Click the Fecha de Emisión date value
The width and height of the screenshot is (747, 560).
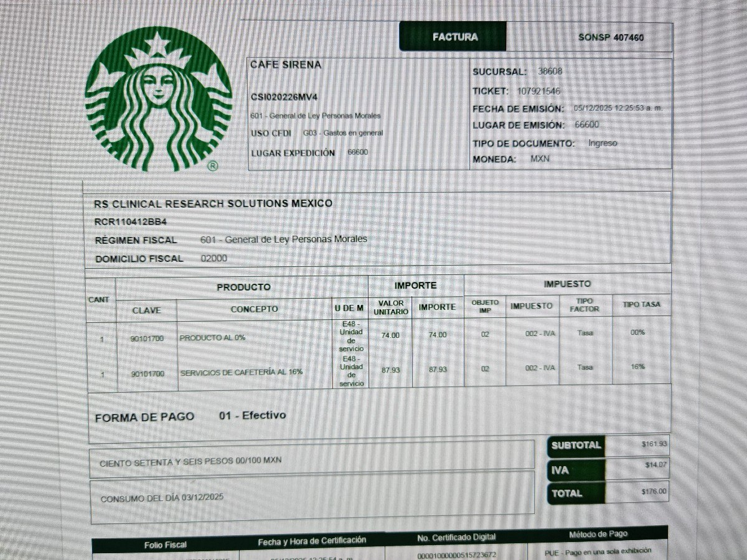[x=618, y=108]
